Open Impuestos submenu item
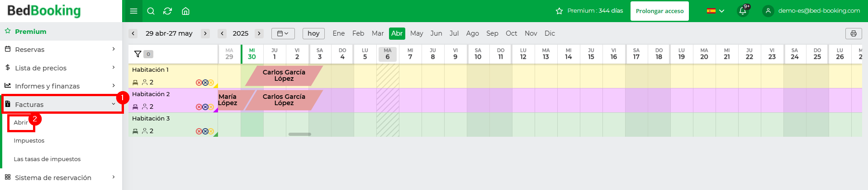 (29, 141)
